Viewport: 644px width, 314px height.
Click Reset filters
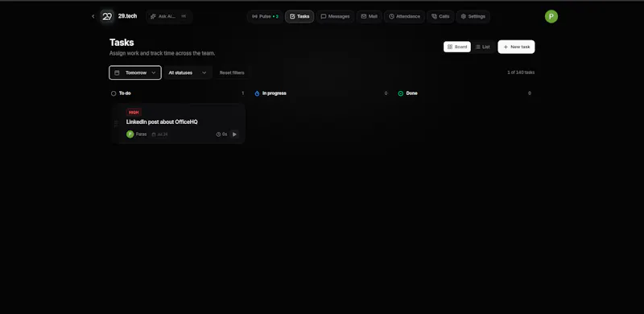pos(232,72)
